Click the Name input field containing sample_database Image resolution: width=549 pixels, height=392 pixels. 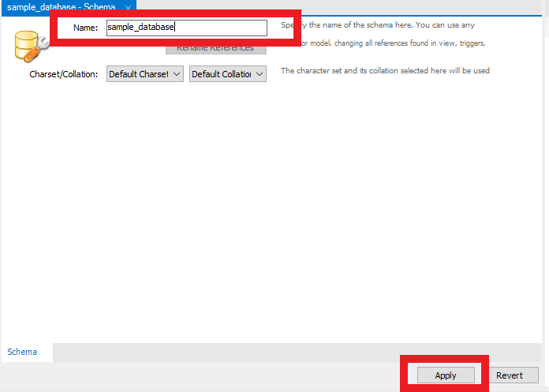point(187,28)
